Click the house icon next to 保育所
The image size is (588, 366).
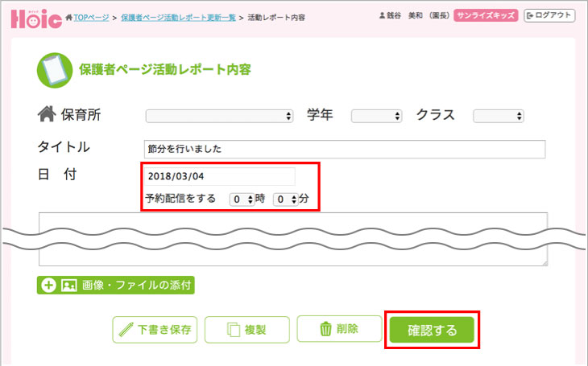(x=47, y=114)
